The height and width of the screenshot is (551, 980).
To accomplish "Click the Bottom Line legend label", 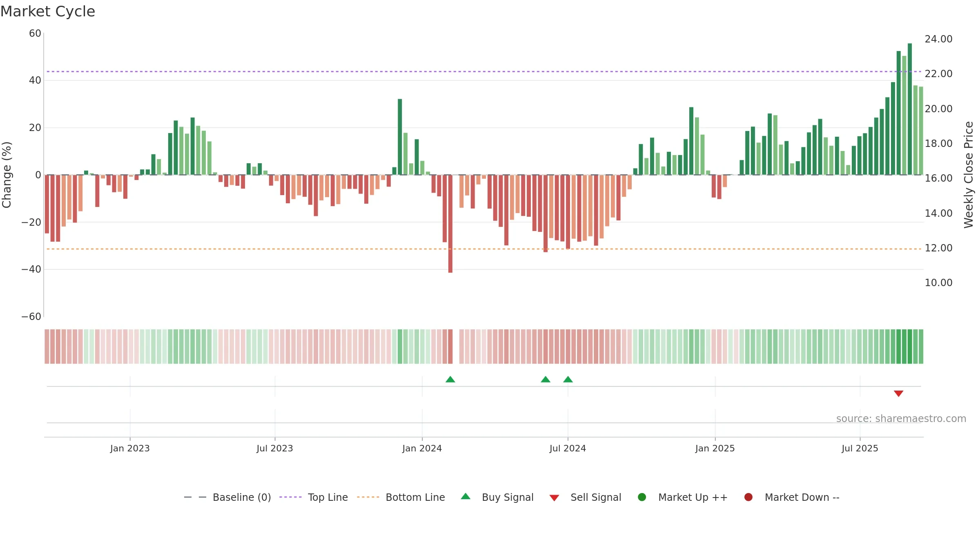I will 415,497.
